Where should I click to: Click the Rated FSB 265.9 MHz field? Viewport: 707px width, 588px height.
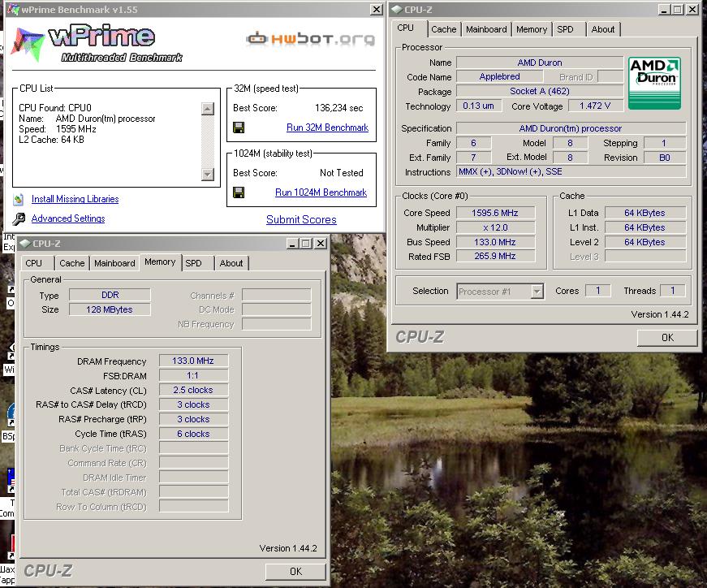(x=495, y=257)
